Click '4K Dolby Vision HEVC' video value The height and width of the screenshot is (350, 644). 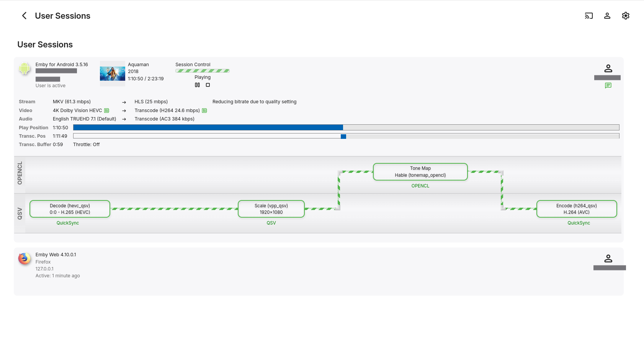click(x=77, y=111)
